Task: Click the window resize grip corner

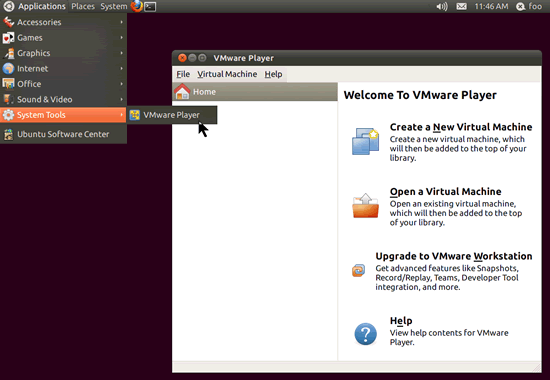Action: 537,367
